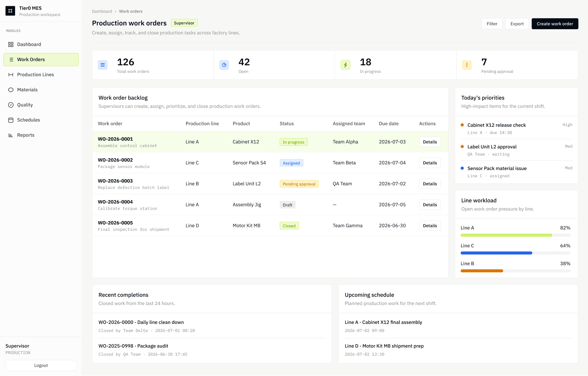Go to Dashboard via the breadcrumb link

102,11
